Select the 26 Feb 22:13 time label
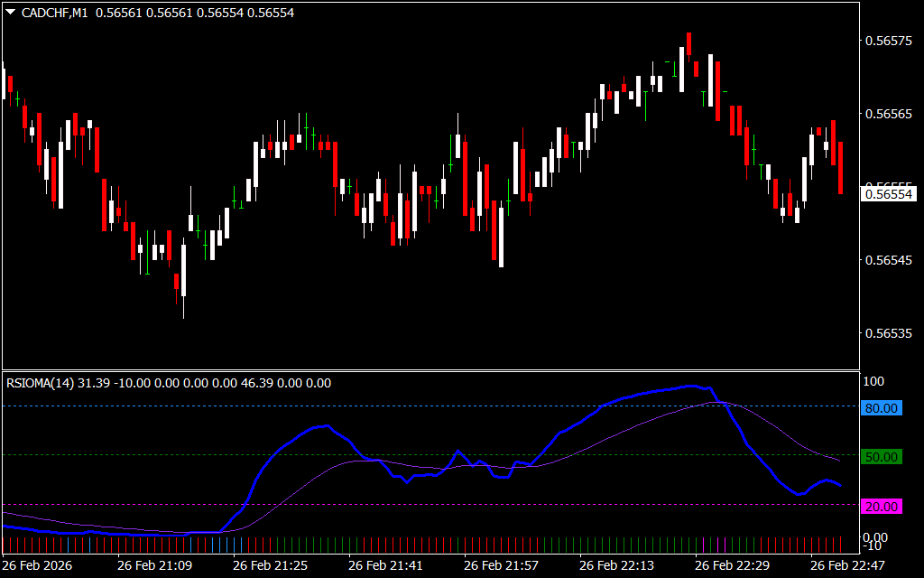Viewport: 924px width, 578px height. [x=616, y=565]
